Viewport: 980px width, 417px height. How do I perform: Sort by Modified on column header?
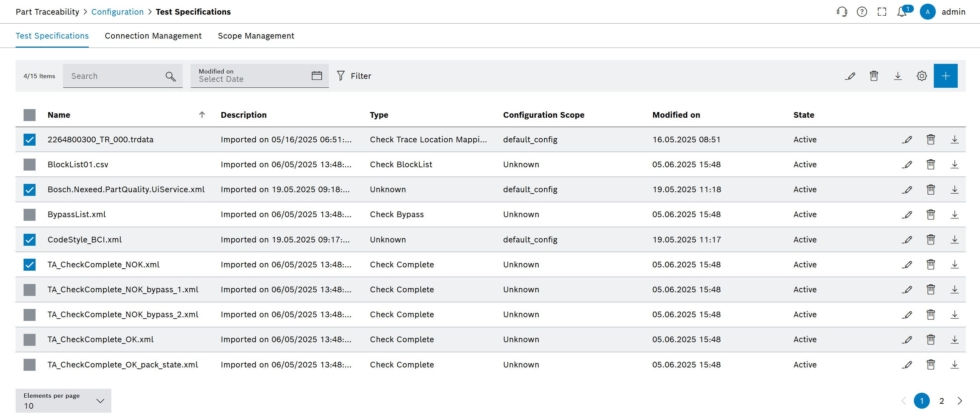pos(676,115)
